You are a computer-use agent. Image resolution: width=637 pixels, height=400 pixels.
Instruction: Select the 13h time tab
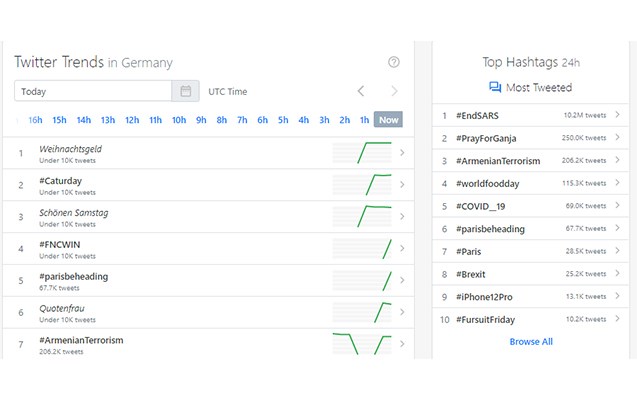point(108,120)
